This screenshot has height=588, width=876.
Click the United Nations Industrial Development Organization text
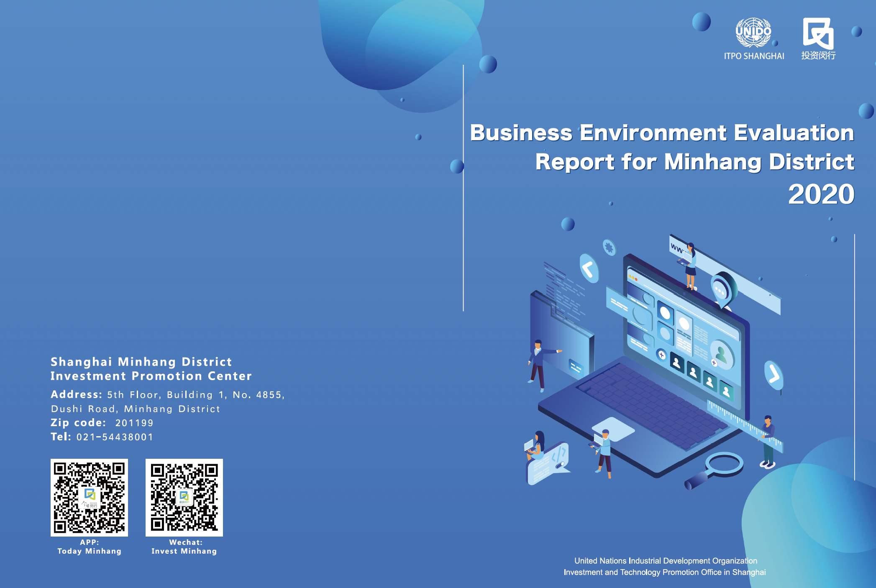pyautogui.click(x=665, y=561)
